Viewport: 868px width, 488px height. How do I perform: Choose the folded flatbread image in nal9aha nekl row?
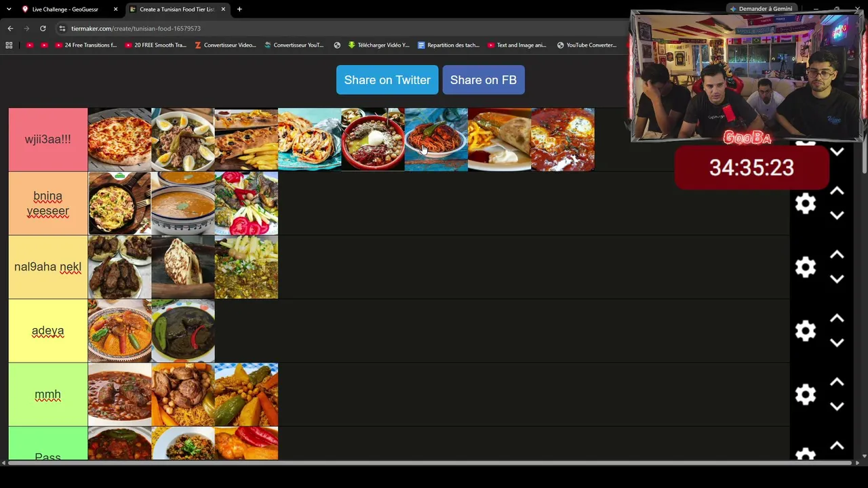[183, 267]
